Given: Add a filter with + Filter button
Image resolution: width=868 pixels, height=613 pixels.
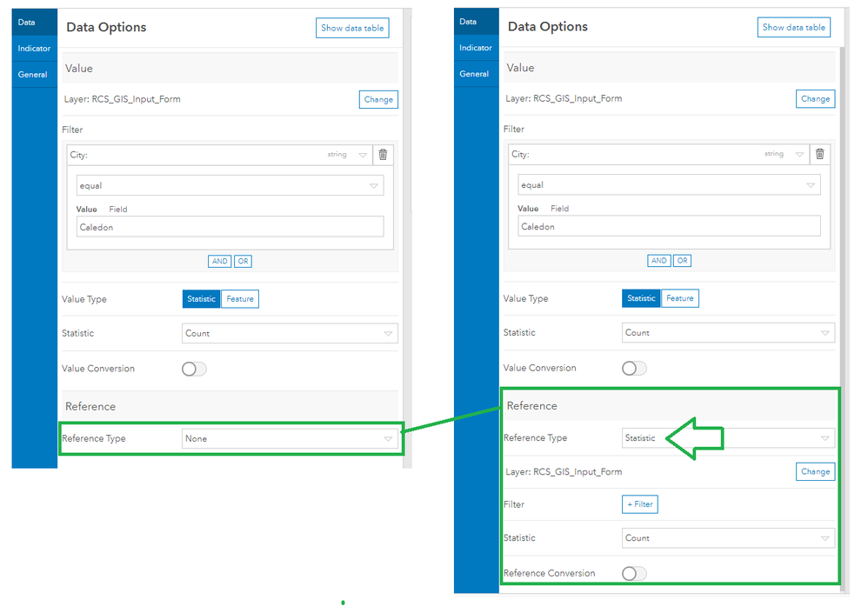Looking at the screenshot, I should [x=640, y=504].
